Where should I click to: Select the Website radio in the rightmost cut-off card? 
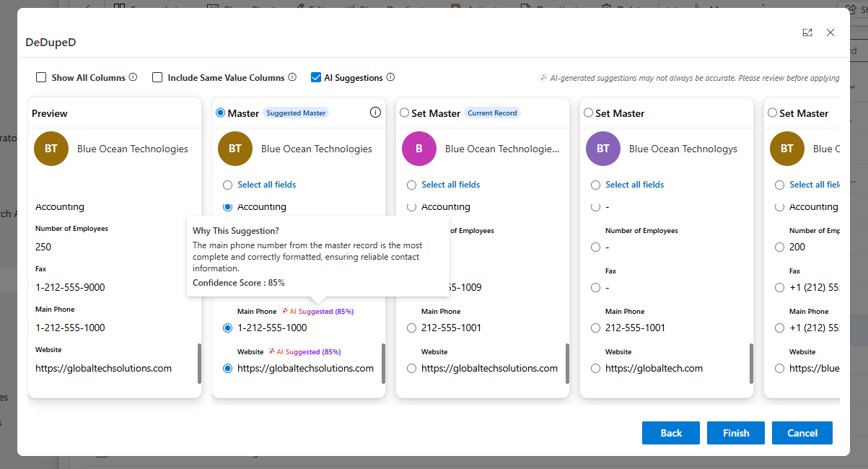point(779,368)
